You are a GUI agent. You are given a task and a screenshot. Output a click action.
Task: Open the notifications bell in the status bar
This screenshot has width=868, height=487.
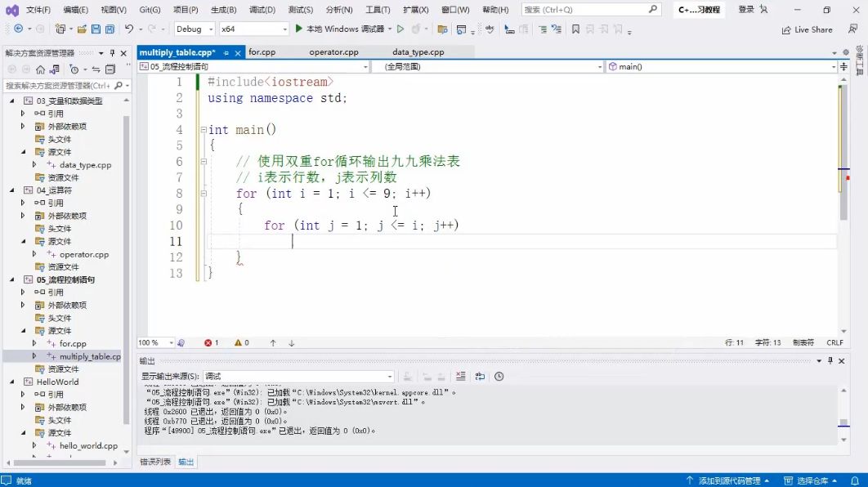click(x=855, y=481)
